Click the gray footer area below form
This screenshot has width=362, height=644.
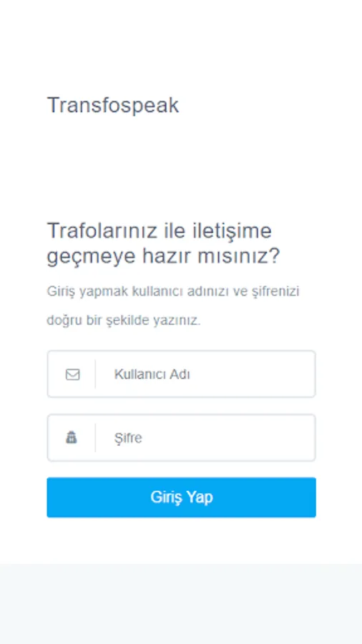(x=181, y=604)
